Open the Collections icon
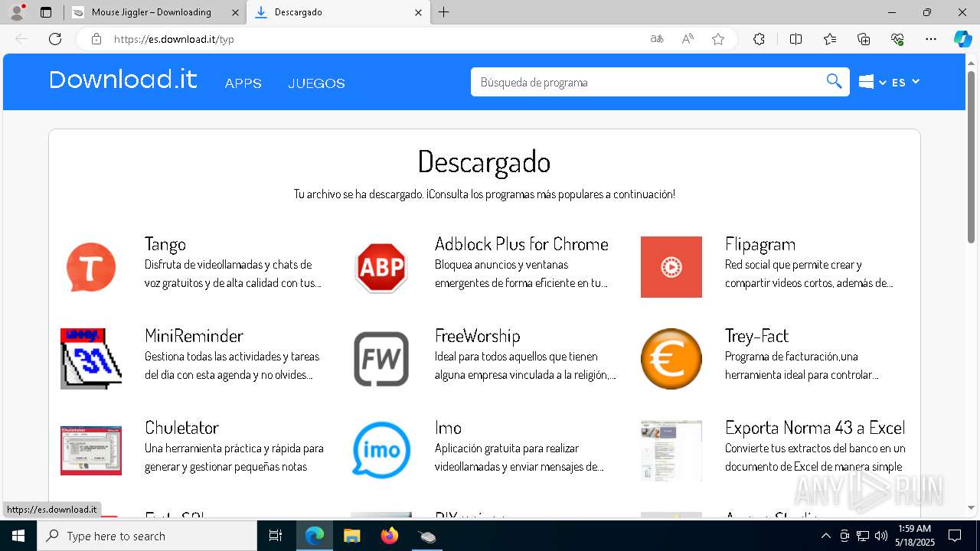Viewport: 980px width, 551px height. click(x=864, y=39)
